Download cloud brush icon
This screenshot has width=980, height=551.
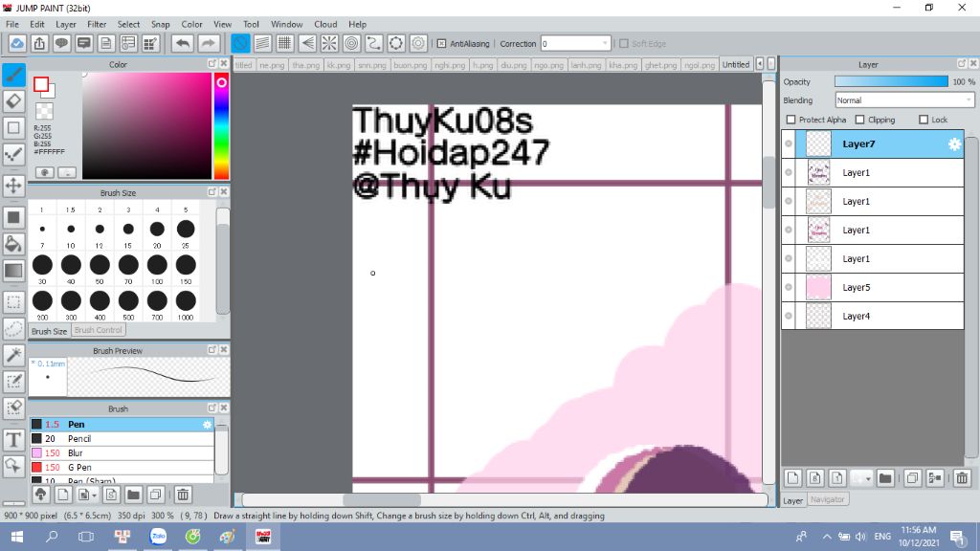(x=40, y=495)
